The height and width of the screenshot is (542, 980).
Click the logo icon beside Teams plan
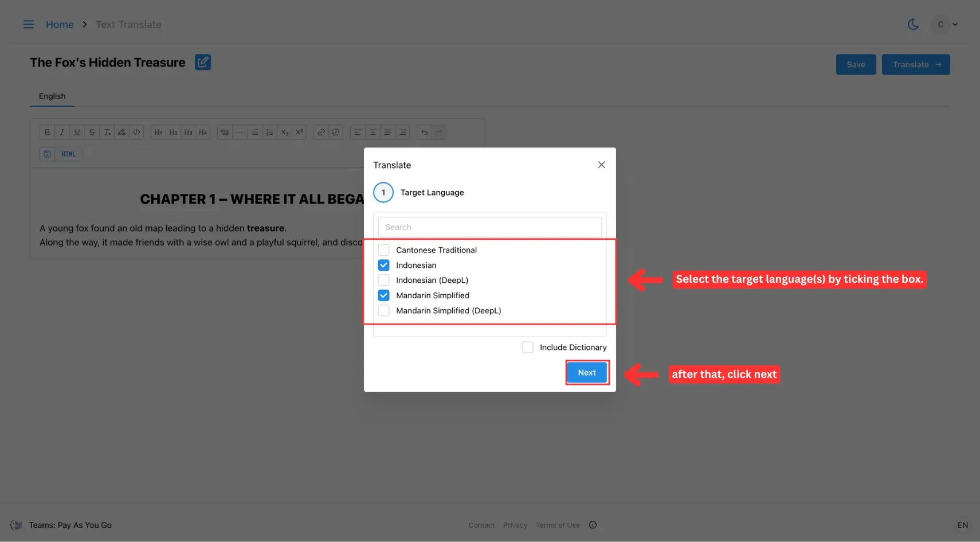pyautogui.click(x=16, y=525)
